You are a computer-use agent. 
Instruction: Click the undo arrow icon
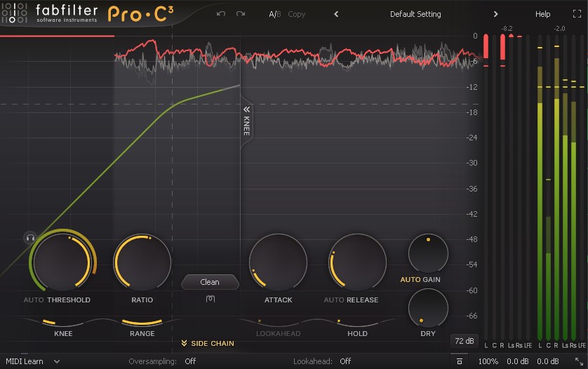click(221, 14)
